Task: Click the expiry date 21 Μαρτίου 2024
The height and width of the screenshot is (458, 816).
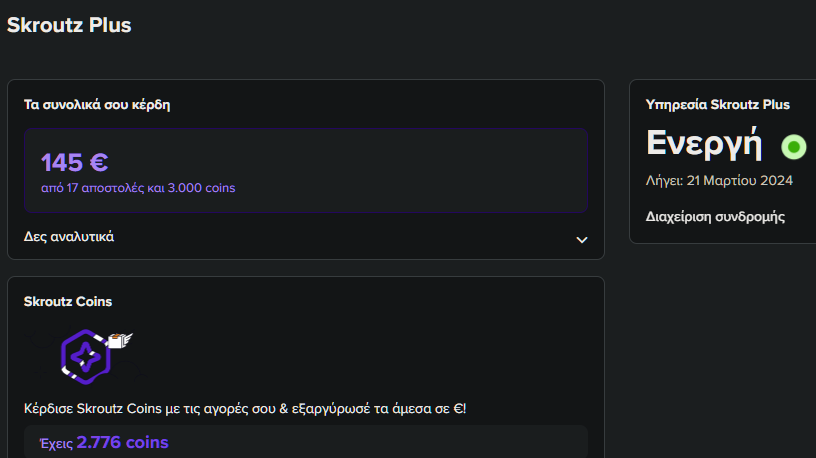Action: point(740,181)
